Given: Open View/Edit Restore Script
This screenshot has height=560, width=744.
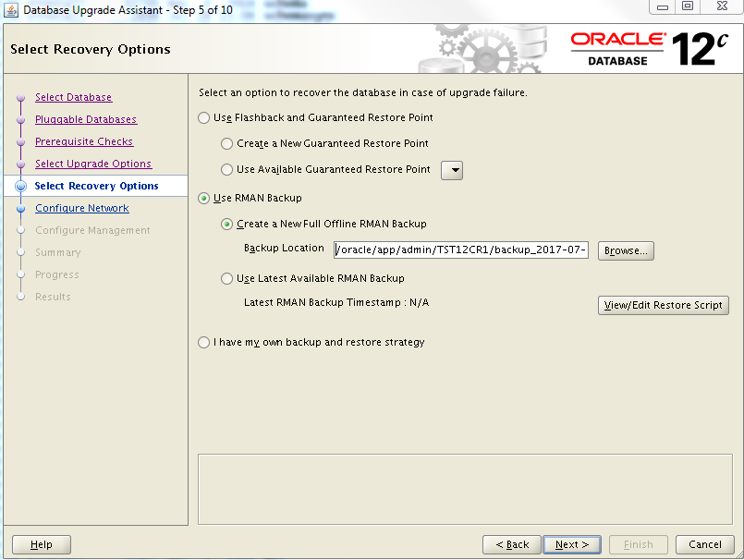Looking at the screenshot, I should pyautogui.click(x=664, y=306).
